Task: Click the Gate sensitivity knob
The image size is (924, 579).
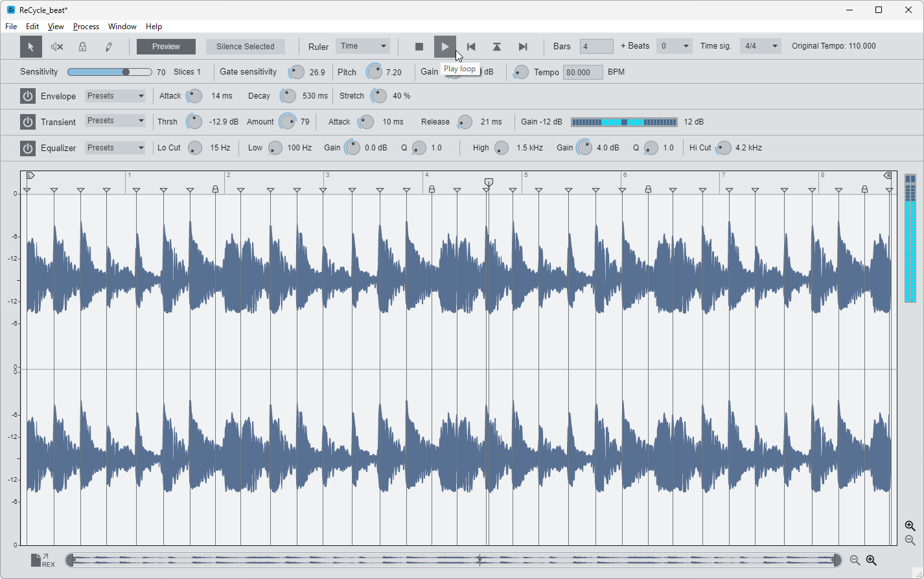Action: pos(297,72)
